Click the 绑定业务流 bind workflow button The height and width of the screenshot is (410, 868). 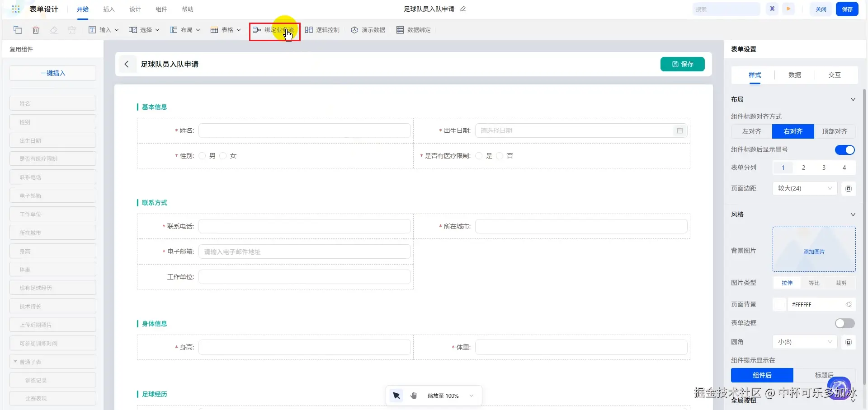pyautogui.click(x=274, y=30)
